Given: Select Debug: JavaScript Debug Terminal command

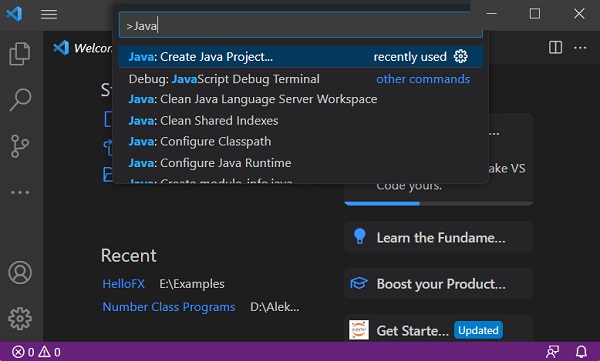Looking at the screenshot, I should 301,79.
